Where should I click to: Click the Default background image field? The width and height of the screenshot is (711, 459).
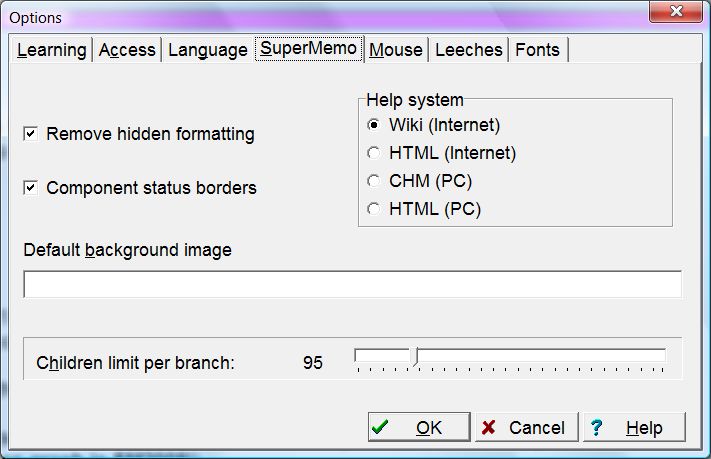[x=352, y=284]
